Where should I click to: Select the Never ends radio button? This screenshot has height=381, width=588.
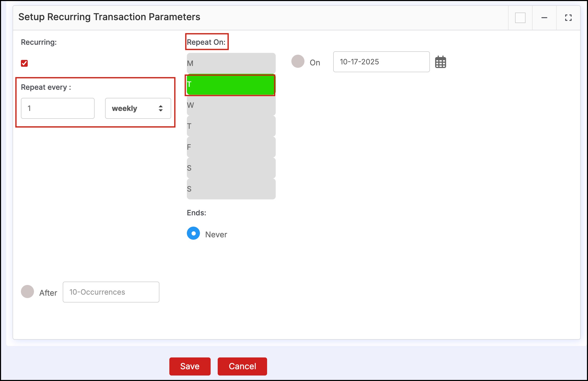point(193,233)
